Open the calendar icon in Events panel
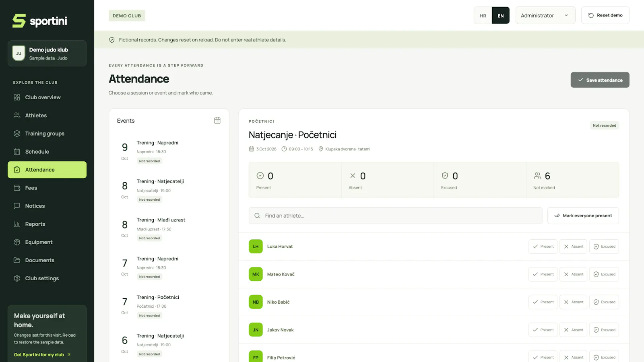The width and height of the screenshot is (644, 362). pos(217,120)
